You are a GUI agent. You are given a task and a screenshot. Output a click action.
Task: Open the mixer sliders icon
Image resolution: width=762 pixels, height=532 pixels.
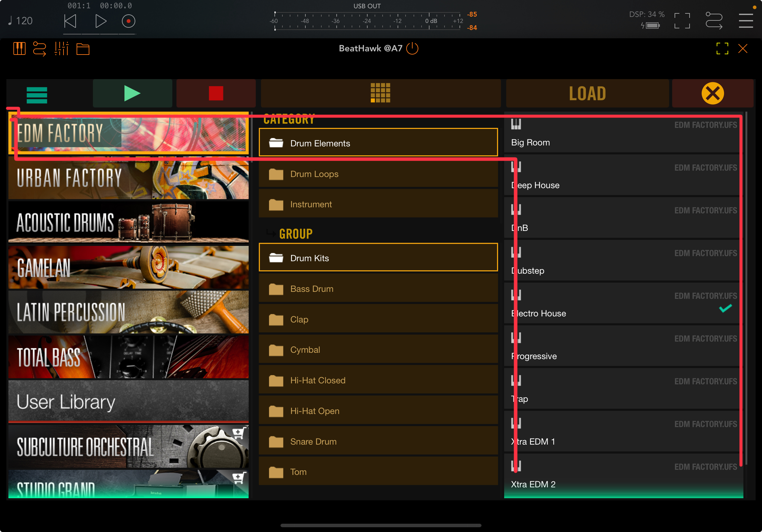(61, 49)
